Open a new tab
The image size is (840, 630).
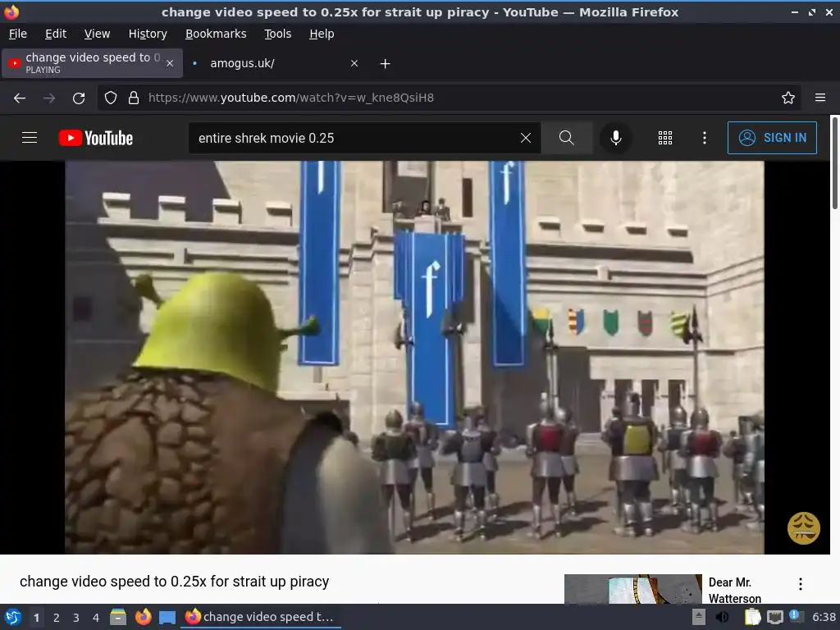(386, 64)
